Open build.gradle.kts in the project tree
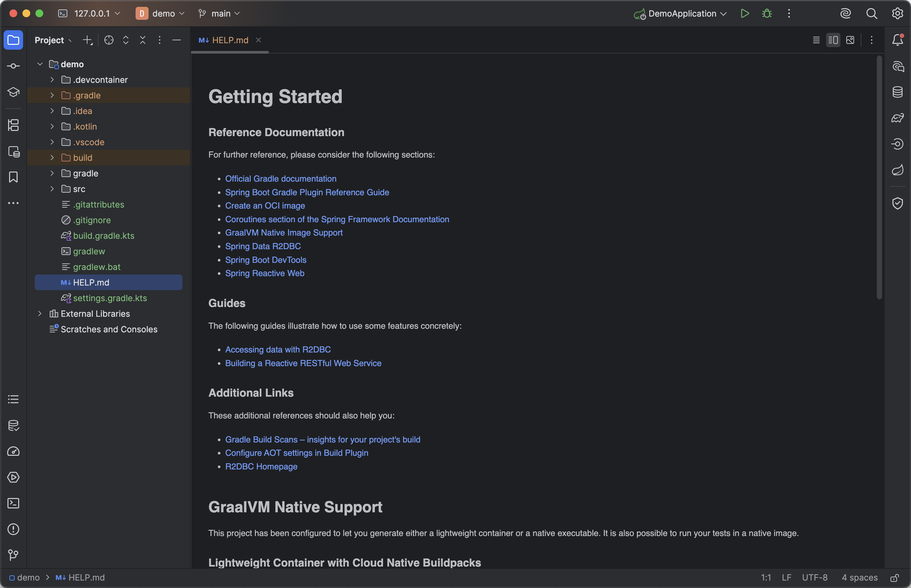 tap(104, 236)
